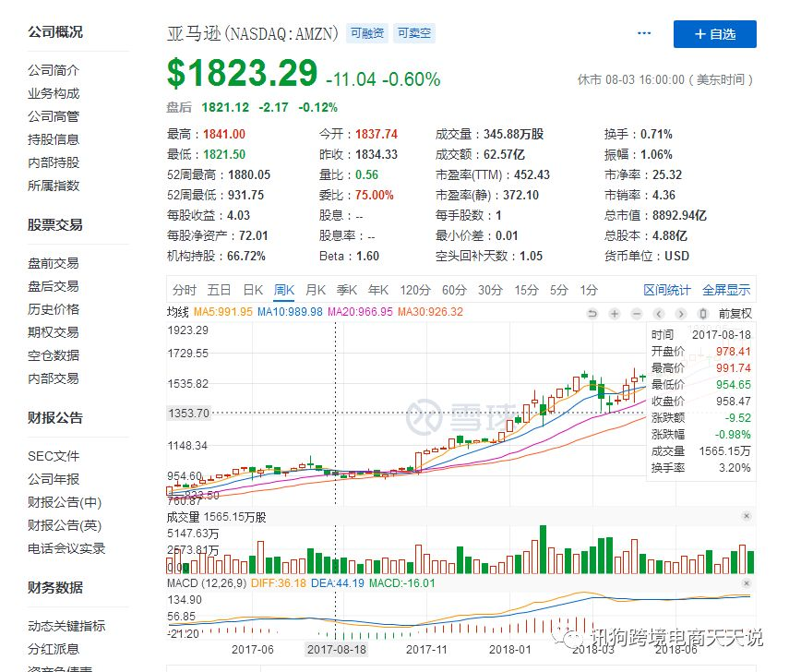Image resolution: width=789 pixels, height=672 pixels.
Task: Open 内部持股 in the sidebar
Action: [54, 162]
